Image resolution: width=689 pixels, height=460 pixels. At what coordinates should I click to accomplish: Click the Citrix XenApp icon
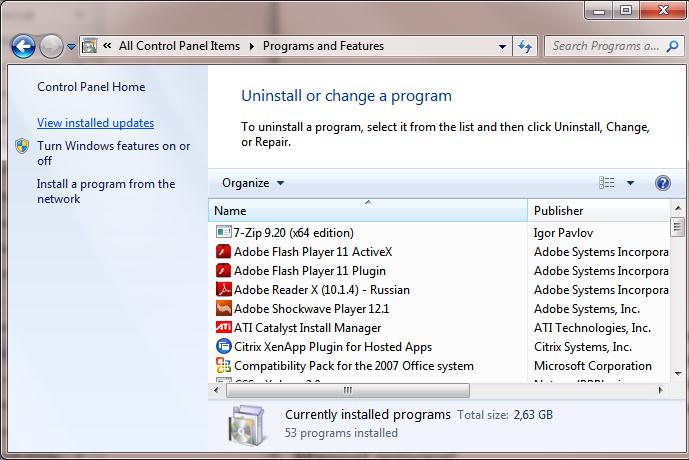coord(223,346)
